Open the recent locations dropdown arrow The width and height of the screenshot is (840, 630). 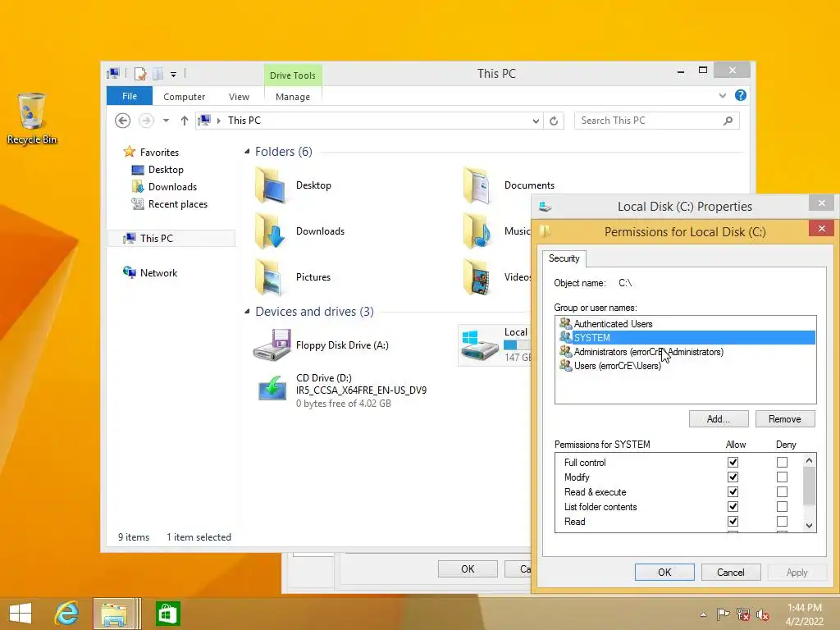tap(166, 121)
